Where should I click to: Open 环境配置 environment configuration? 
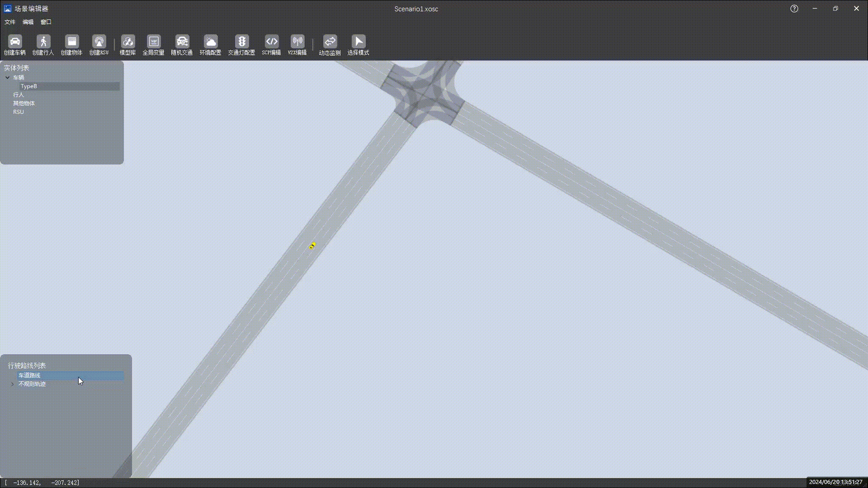[210, 42]
